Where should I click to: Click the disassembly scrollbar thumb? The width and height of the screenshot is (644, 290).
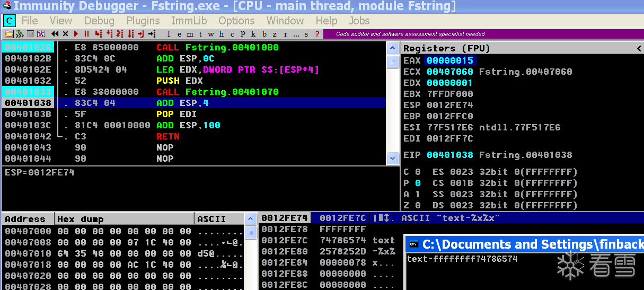tap(393, 62)
